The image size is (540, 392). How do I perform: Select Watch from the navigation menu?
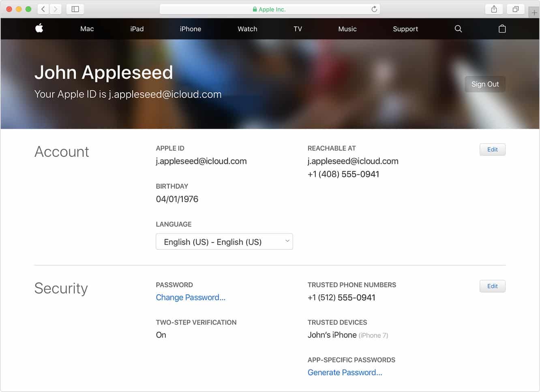(x=247, y=29)
